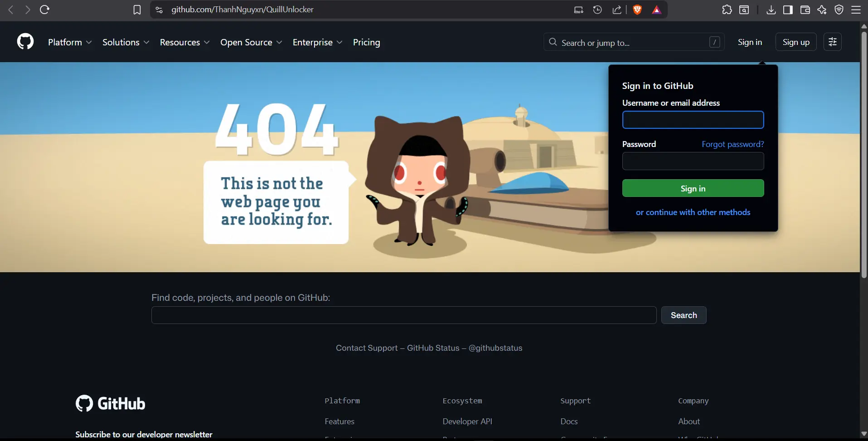Open the Developer API footer link
This screenshot has height=441, width=868.
pos(467,421)
